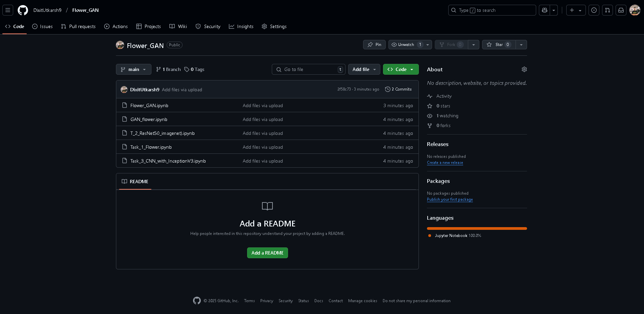Viewport: 644px width, 314px height.
Task: Click the orange Languages bar
Action: click(477, 228)
